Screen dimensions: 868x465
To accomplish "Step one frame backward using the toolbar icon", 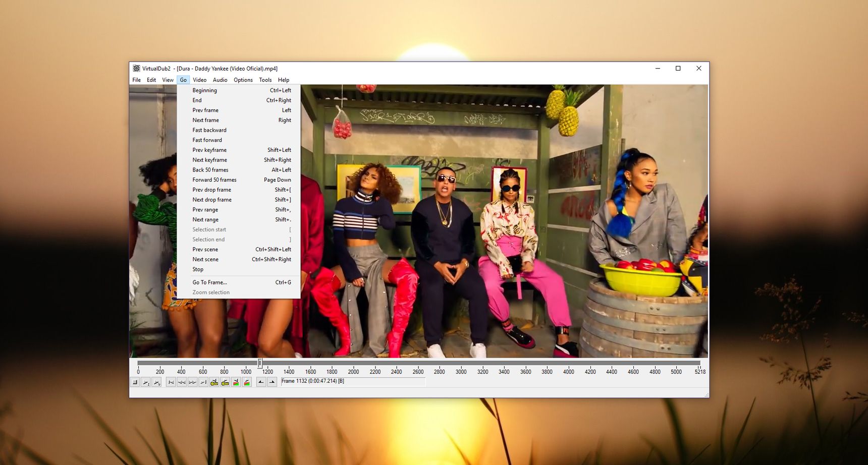I will [182, 382].
